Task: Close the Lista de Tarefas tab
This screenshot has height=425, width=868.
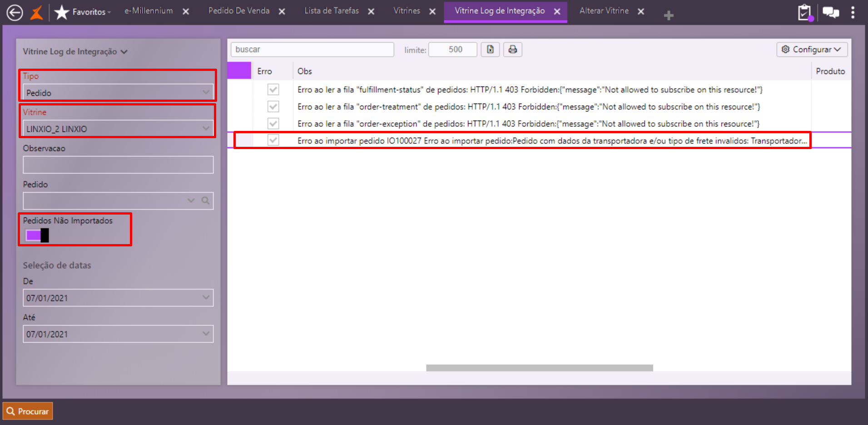Action: pos(371,11)
